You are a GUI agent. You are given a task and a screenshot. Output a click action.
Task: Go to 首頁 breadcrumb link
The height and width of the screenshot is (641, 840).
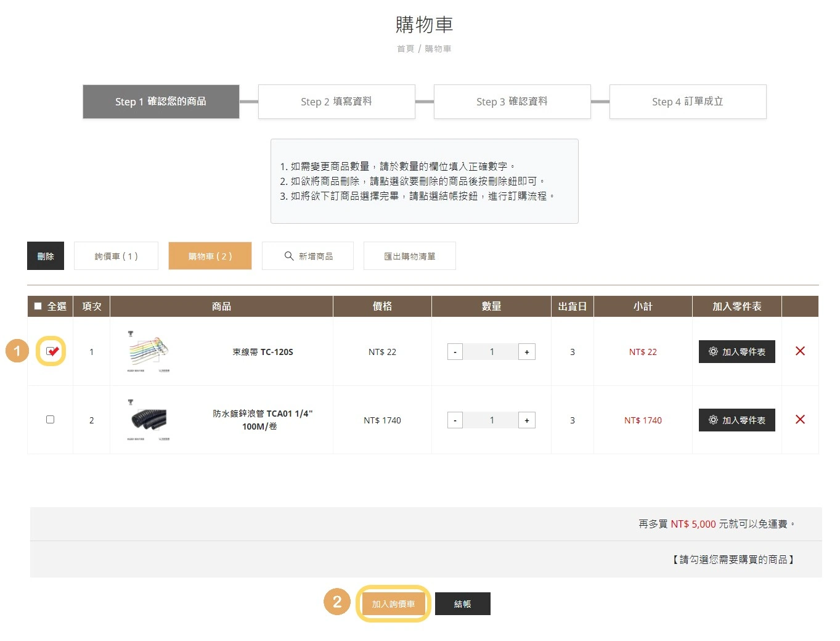[405, 49]
